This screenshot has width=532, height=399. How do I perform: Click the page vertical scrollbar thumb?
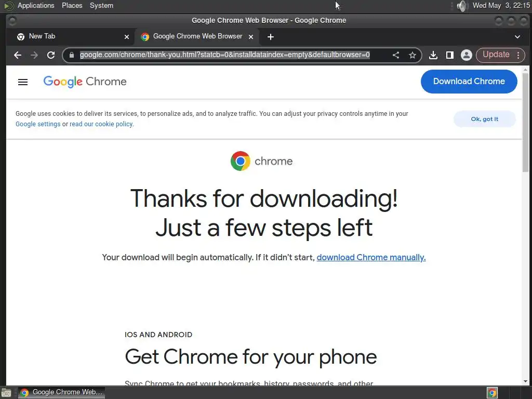(x=526, y=122)
